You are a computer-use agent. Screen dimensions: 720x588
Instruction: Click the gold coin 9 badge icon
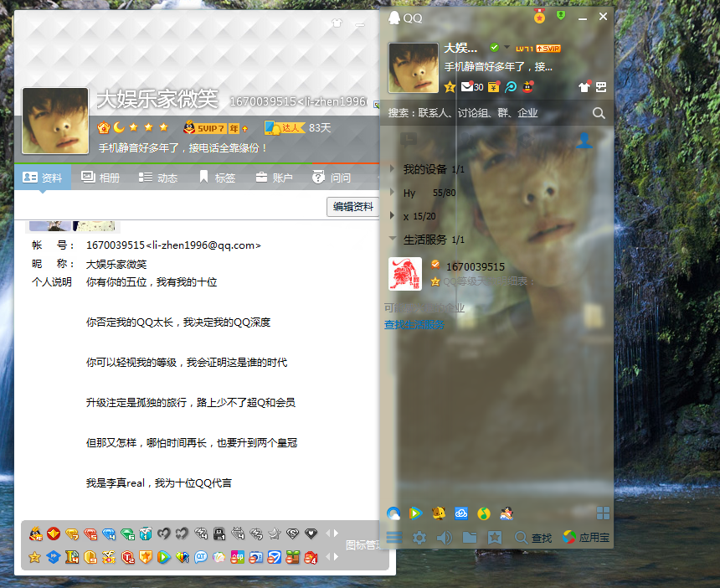pos(90,557)
